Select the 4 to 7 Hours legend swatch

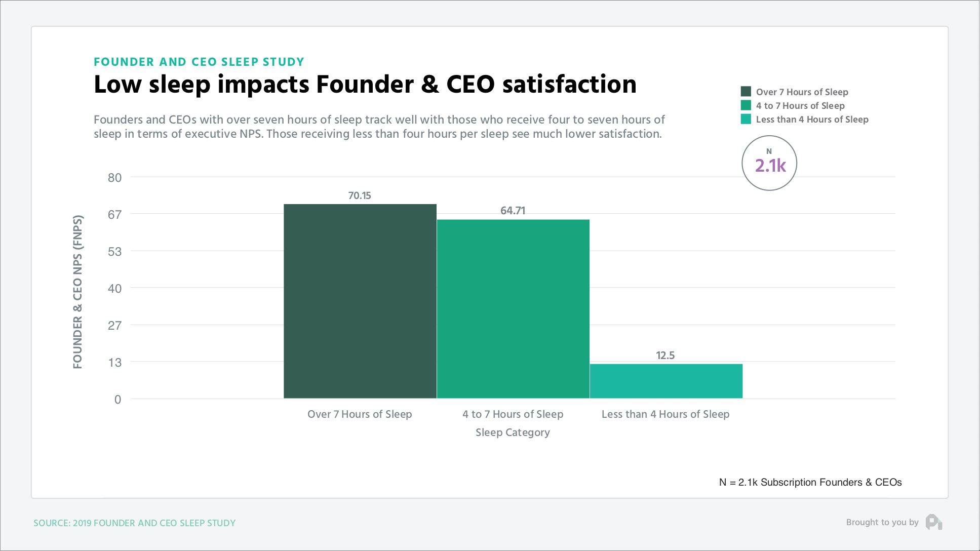746,105
